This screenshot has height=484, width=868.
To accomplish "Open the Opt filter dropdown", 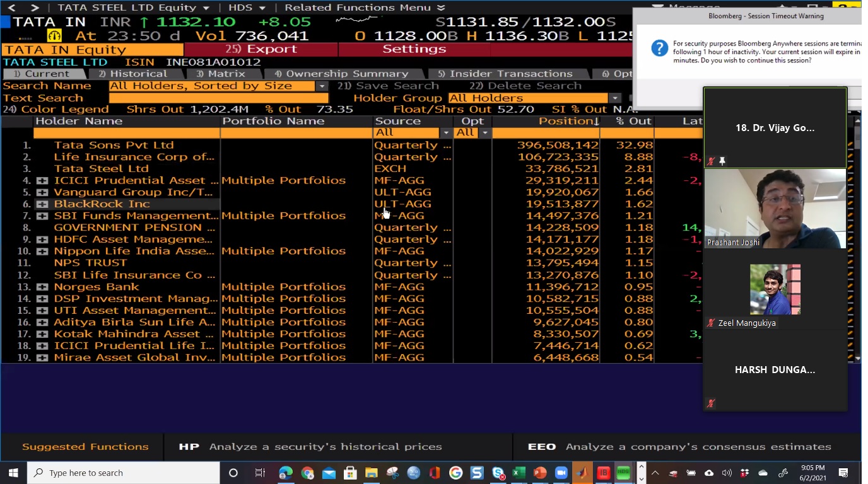I will tap(484, 133).
